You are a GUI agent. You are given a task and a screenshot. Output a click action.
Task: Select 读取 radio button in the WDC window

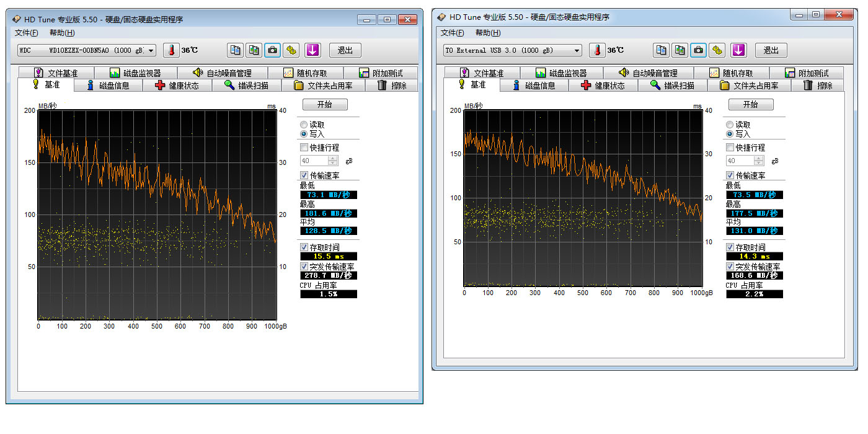[304, 125]
